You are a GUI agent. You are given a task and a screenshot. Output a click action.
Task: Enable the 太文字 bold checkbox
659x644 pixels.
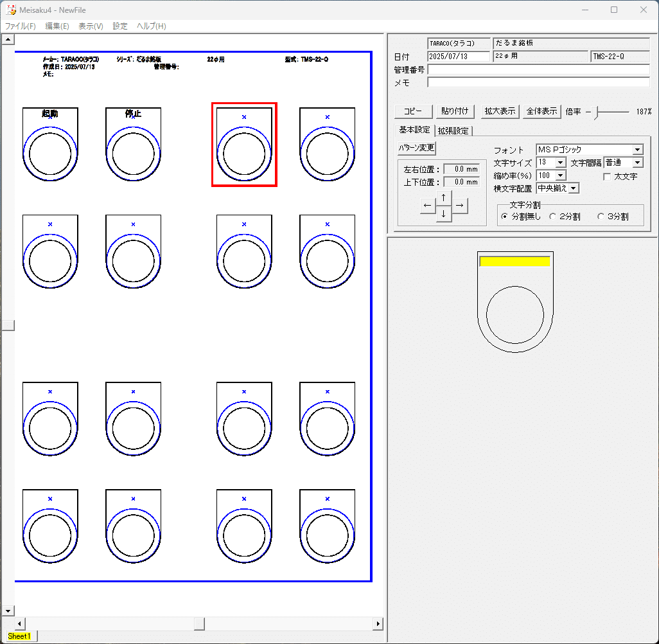click(607, 177)
